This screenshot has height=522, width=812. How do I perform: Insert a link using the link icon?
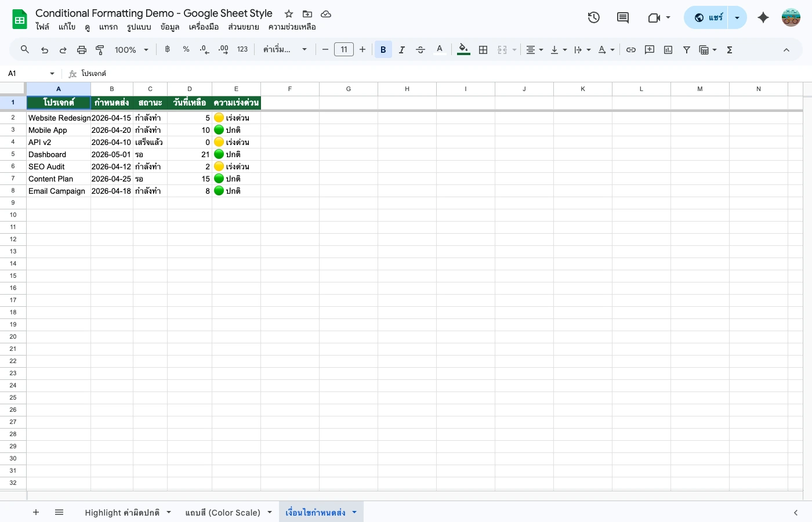click(x=631, y=49)
